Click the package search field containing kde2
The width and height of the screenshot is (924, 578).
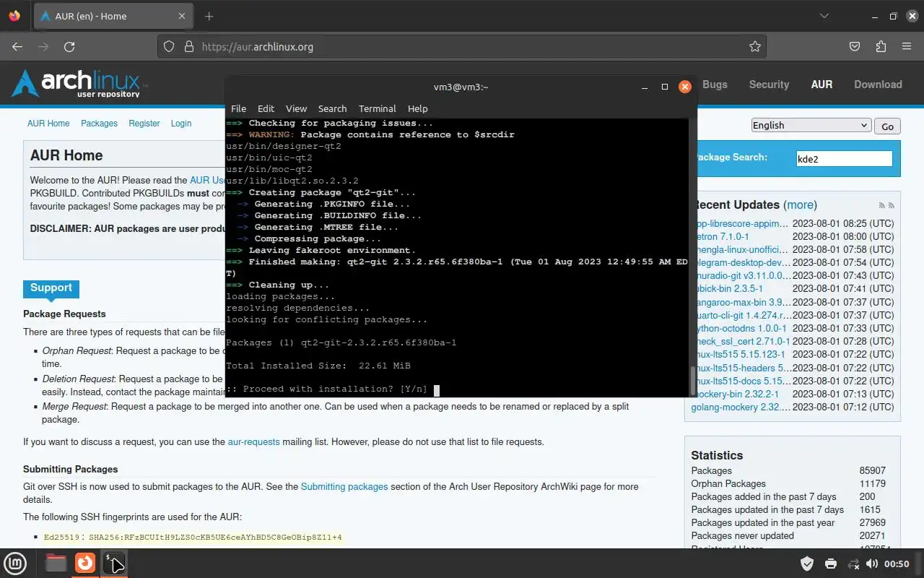click(x=844, y=158)
